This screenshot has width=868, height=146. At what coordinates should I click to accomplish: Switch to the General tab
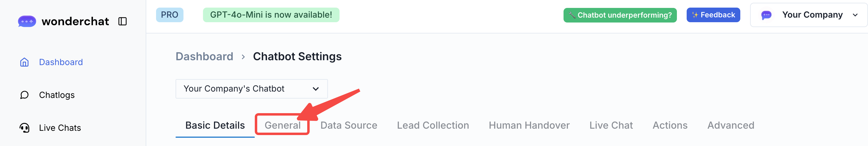[x=282, y=126]
